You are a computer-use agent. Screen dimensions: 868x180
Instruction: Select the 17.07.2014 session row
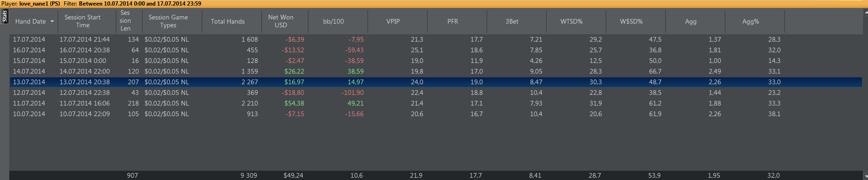point(436,39)
